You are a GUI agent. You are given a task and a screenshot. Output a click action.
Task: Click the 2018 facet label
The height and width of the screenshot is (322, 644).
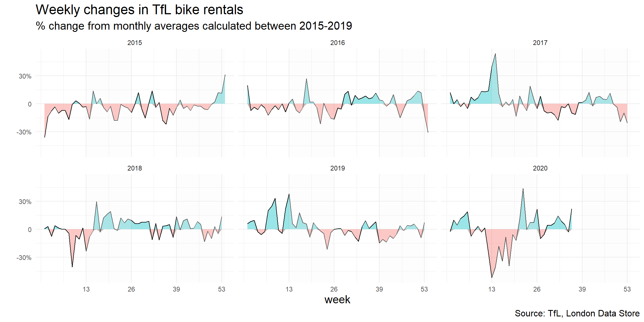pyautogui.click(x=134, y=168)
